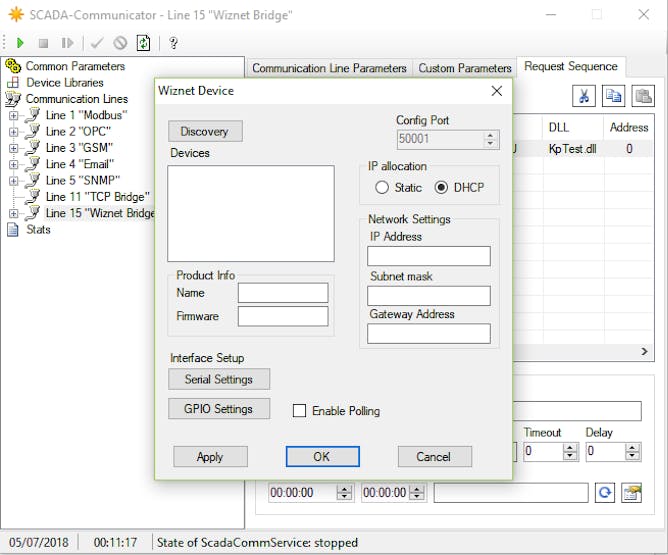Minimize the SCADA-Communicator window
Viewport: 668px width, 555px height.
(x=551, y=15)
